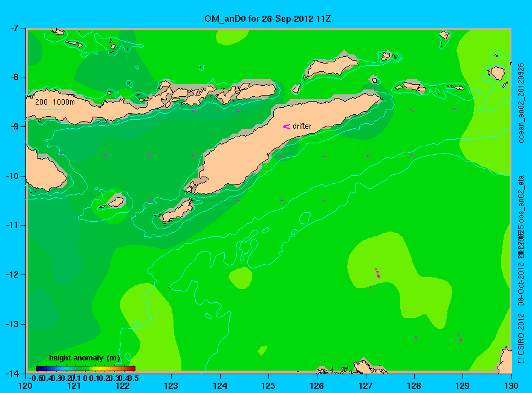
Task: Click latitude tick label '-13'
Action: (x=12, y=324)
